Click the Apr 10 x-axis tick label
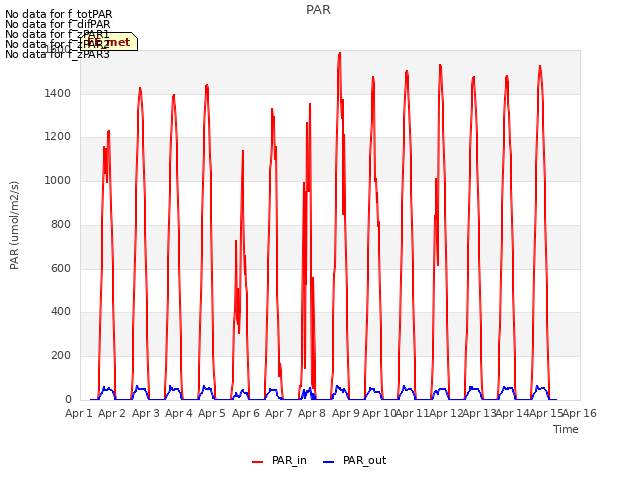Image resolution: width=640 pixels, height=480 pixels. (x=379, y=413)
